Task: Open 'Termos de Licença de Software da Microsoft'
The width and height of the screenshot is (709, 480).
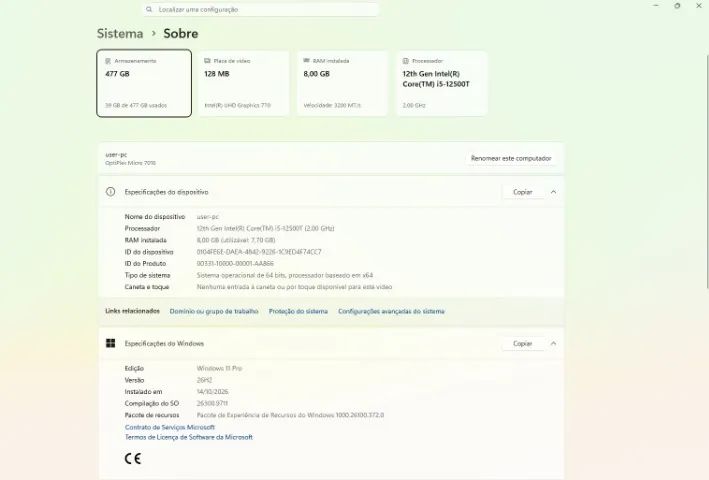Action: pyautogui.click(x=189, y=437)
